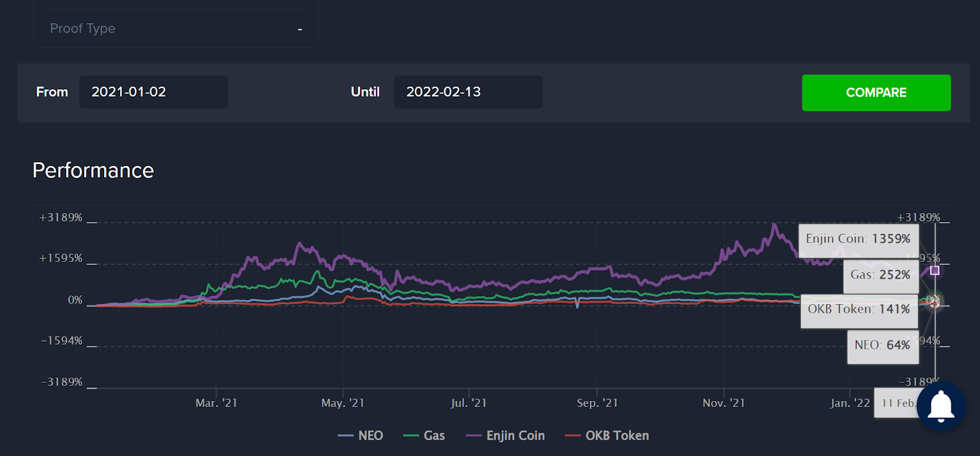Toggle NEO series in chart legend
980x456 pixels.
point(361,436)
